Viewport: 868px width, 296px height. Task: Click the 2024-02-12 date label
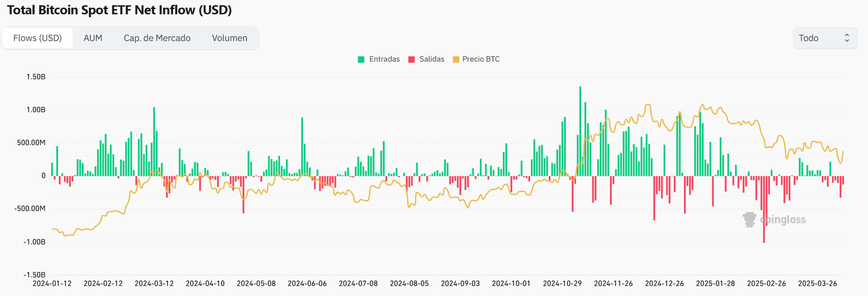103,284
